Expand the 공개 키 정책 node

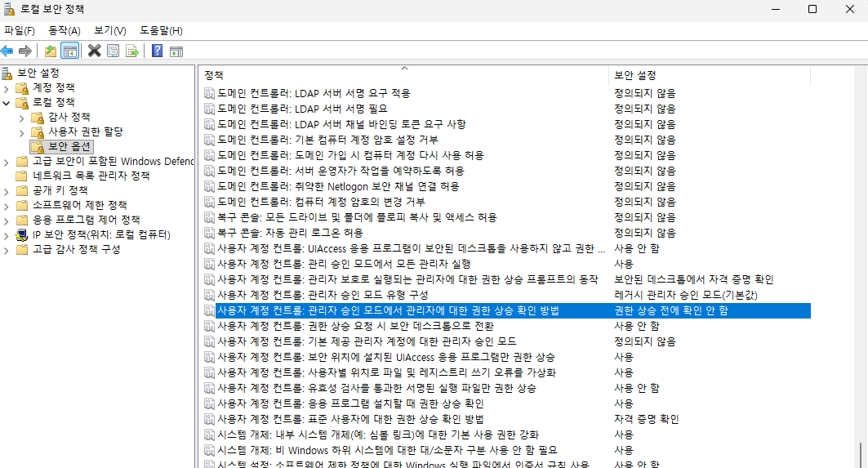click(x=7, y=190)
